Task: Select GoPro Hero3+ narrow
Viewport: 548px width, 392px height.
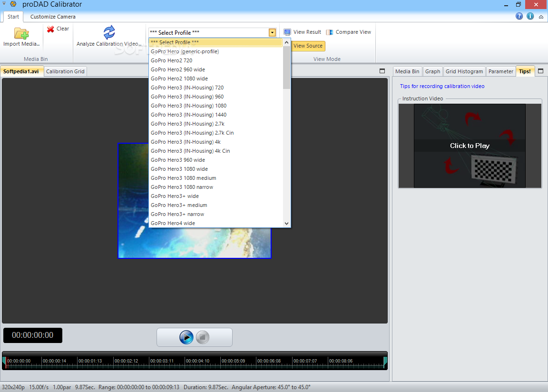Action: click(215, 215)
